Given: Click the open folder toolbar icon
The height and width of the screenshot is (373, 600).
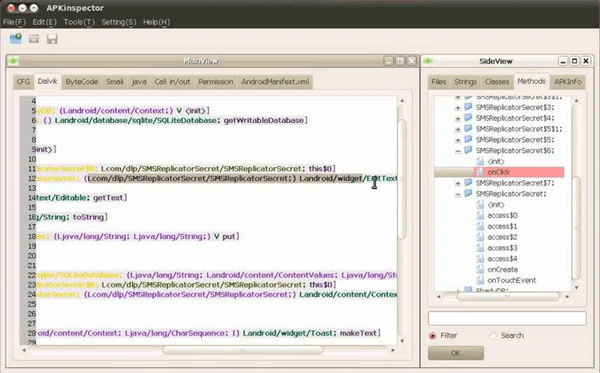Looking at the screenshot, I should pyautogui.click(x=34, y=39).
